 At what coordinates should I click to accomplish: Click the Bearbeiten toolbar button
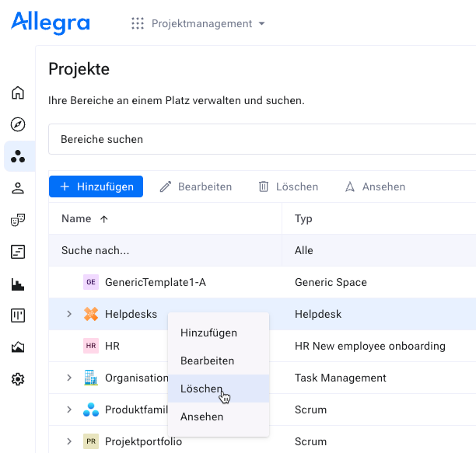click(196, 186)
